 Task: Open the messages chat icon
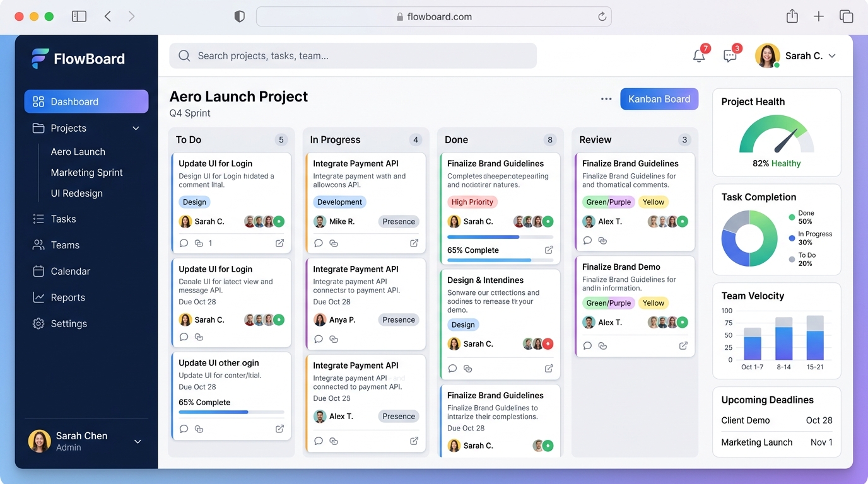tap(730, 55)
